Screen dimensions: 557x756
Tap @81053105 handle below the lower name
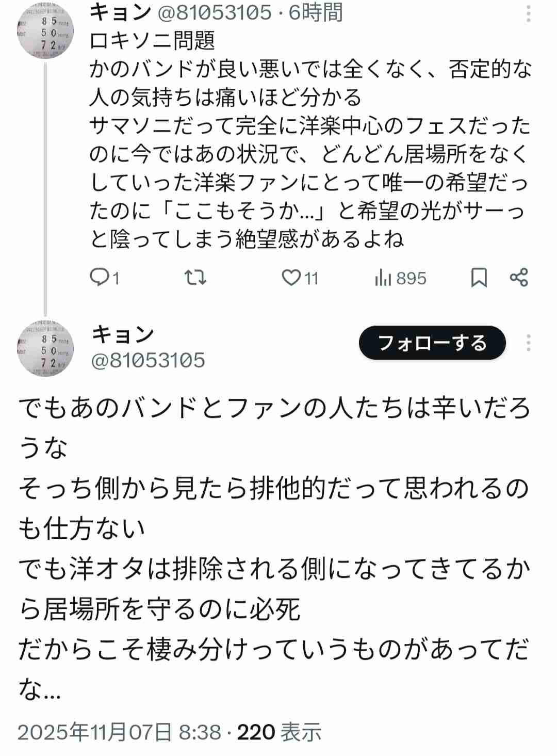148,360
